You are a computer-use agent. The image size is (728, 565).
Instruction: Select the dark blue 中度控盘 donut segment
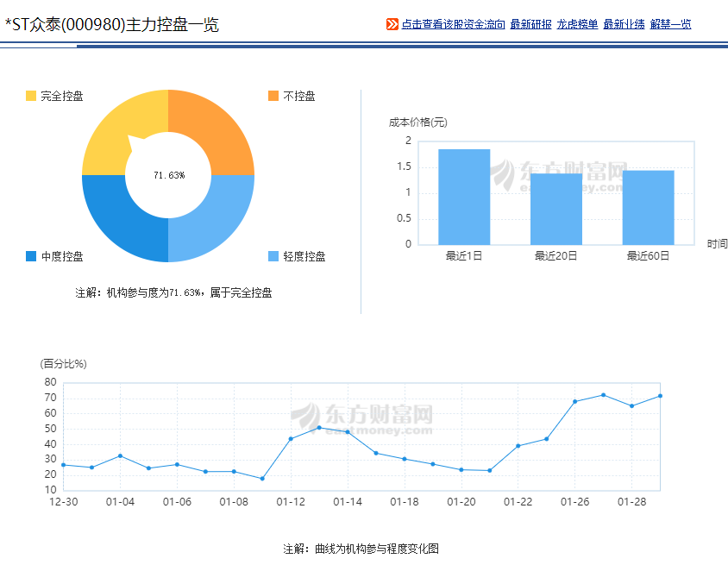[123, 221]
